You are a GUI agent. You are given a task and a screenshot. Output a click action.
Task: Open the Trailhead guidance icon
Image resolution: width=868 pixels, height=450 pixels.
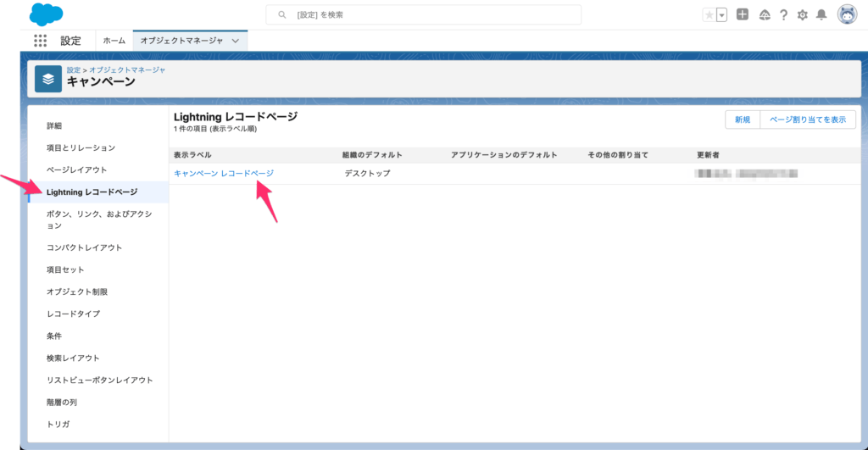[x=765, y=15]
